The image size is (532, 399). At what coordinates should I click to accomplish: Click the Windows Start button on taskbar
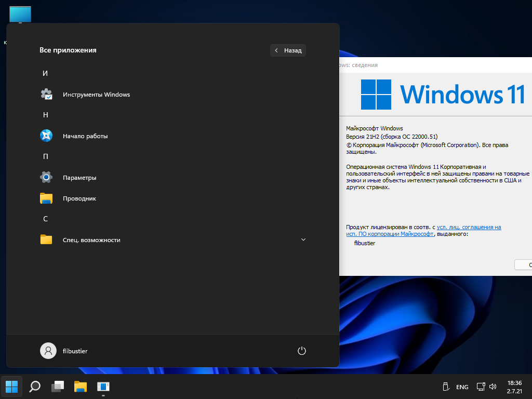12,387
